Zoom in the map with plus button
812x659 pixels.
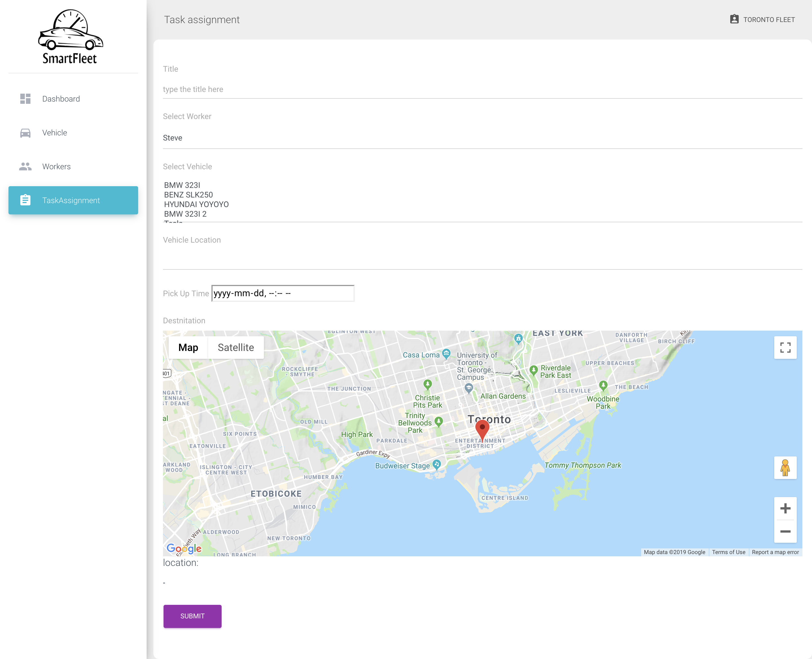785,508
